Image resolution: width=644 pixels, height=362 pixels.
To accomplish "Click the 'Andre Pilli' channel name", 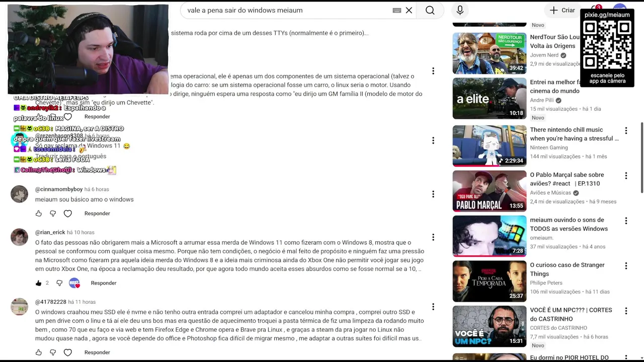I will (541, 101).
